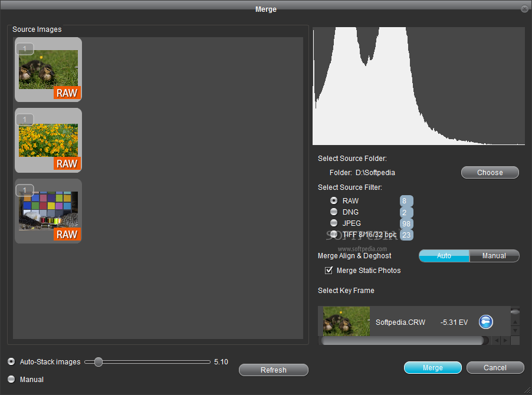This screenshot has width=532, height=395.
Task: Click the DNG count badge 2
Action: (406, 212)
